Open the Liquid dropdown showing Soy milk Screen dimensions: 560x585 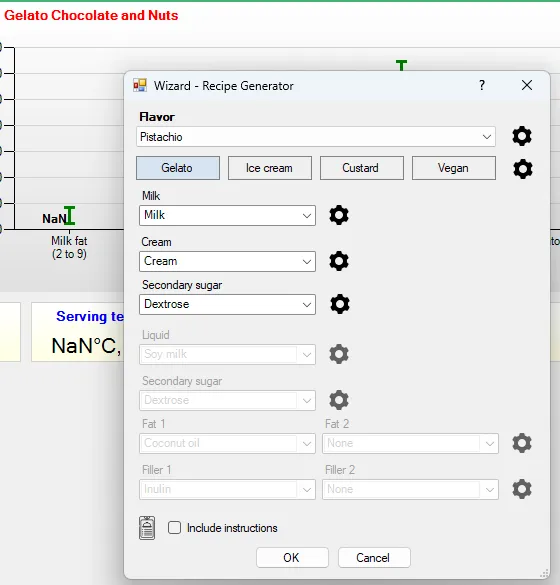tap(227, 354)
